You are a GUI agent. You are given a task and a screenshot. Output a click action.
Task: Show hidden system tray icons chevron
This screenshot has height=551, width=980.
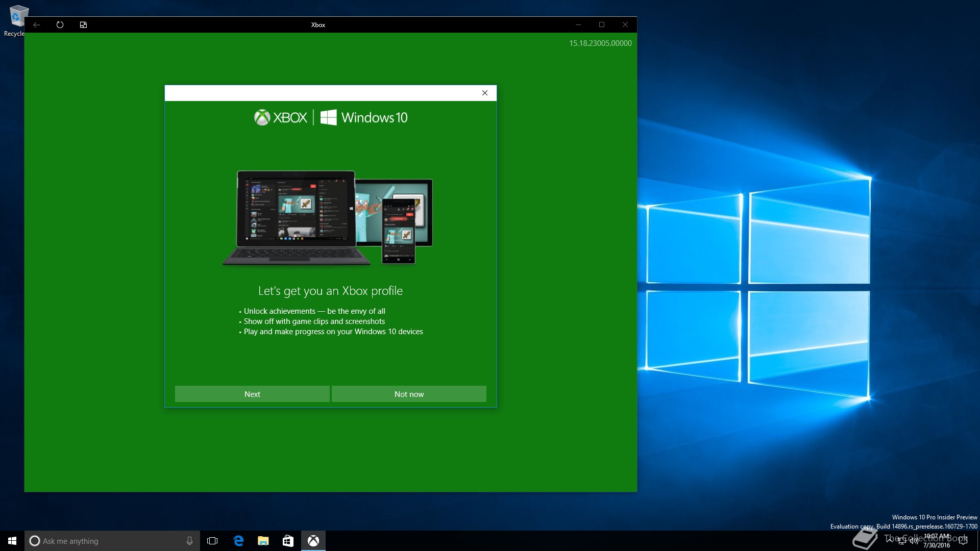[890, 541]
